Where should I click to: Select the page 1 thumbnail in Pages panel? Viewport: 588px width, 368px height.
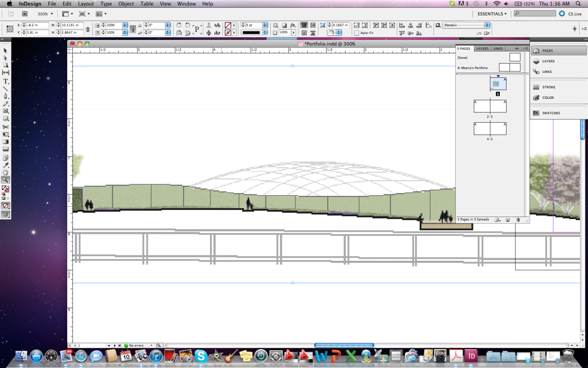point(498,84)
